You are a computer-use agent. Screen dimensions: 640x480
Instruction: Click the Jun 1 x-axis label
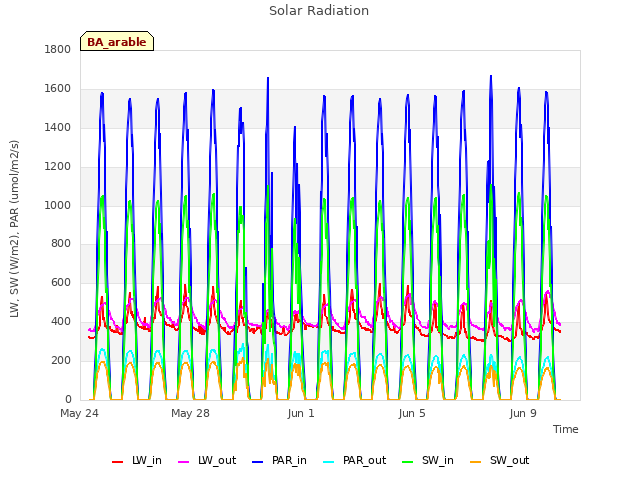pos(301,413)
